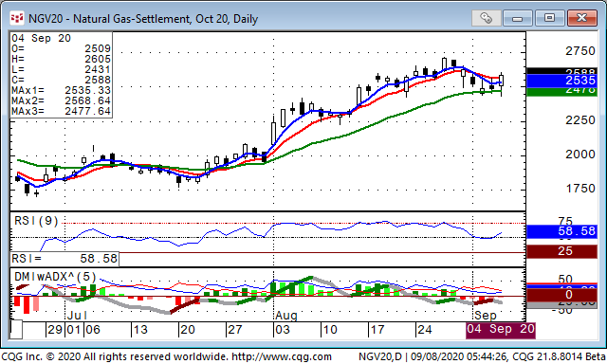The image size is (607, 364).
Task: Click the blue 2535 price marker
Action: tap(561, 81)
